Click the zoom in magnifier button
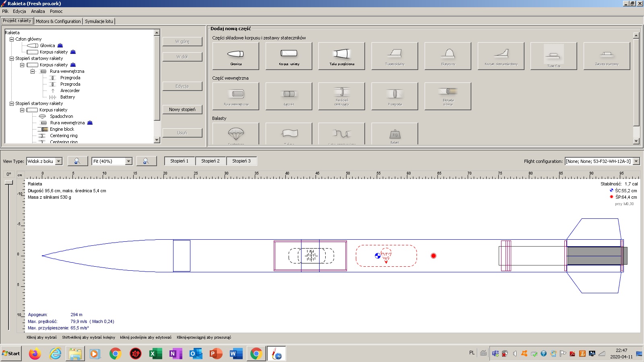This screenshot has width=644, height=362. click(x=147, y=161)
